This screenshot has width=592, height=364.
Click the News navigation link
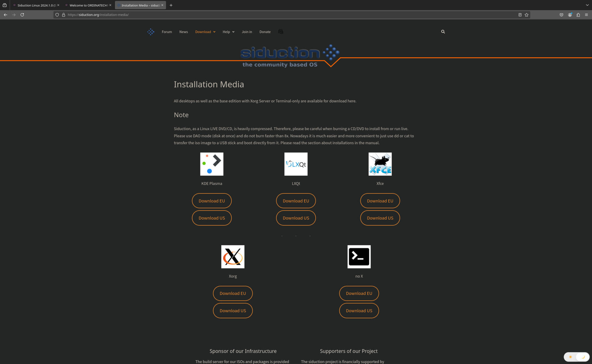[183, 32]
